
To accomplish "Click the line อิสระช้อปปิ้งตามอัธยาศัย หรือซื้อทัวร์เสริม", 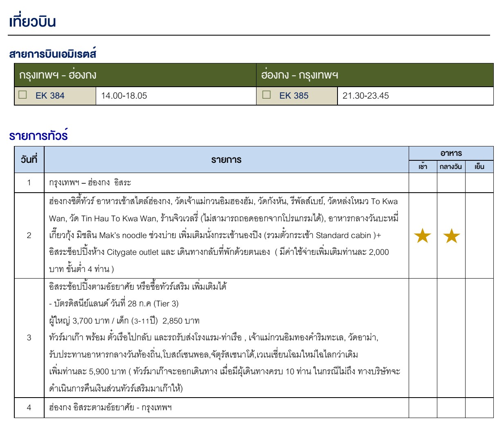I will point(138,286).
